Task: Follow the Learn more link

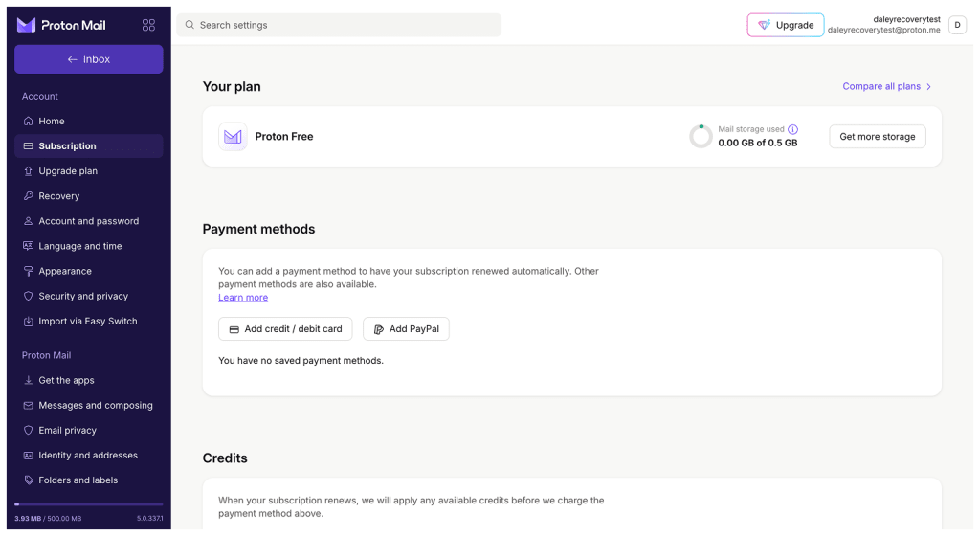Action: pos(243,298)
